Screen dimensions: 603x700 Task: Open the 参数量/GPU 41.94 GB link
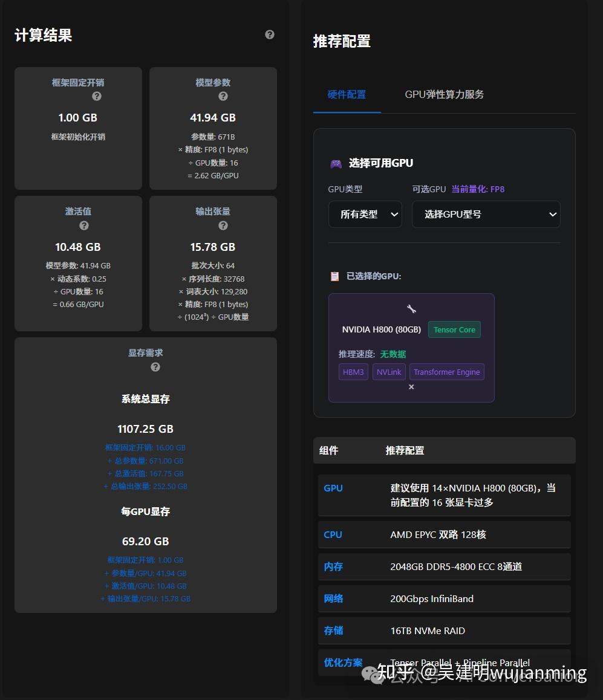(145, 573)
